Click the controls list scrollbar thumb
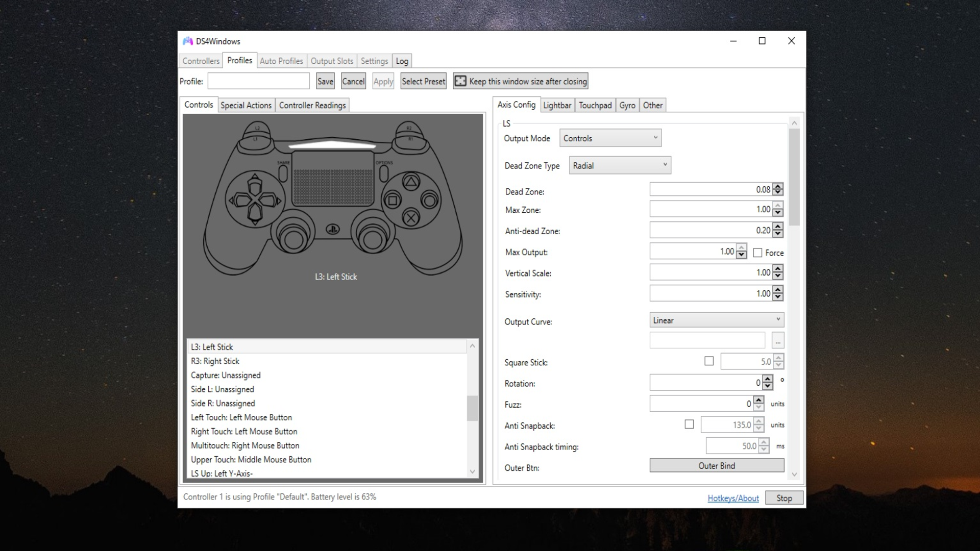This screenshot has height=551, width=980. point(472,408)
